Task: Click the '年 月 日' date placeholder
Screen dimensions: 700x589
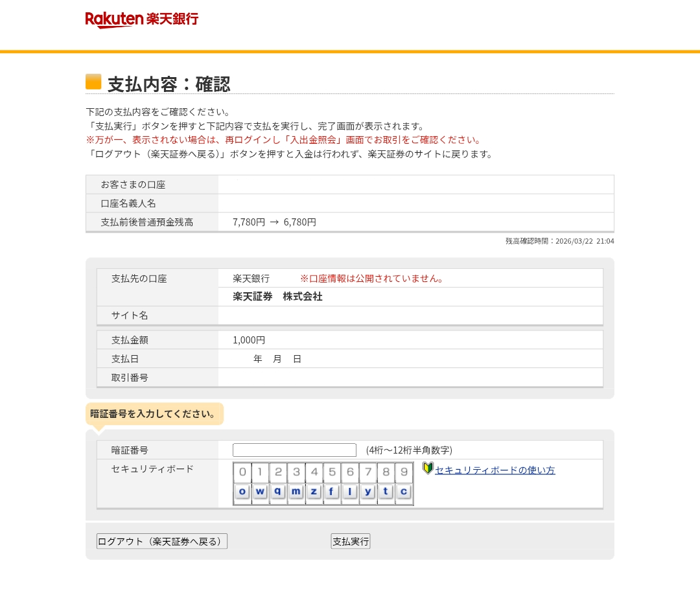Action: point(277,359)
